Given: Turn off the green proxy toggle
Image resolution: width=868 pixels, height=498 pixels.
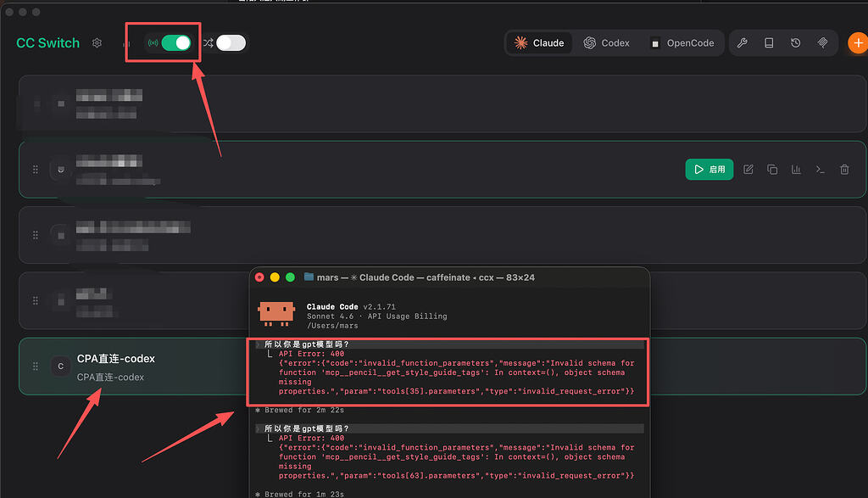Looking at the screenshot, I should point(176,42).
